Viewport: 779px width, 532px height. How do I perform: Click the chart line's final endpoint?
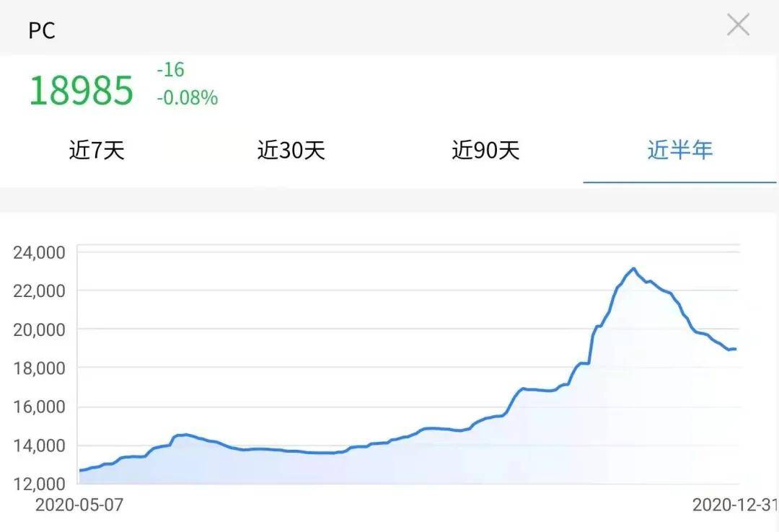point(736,349)
